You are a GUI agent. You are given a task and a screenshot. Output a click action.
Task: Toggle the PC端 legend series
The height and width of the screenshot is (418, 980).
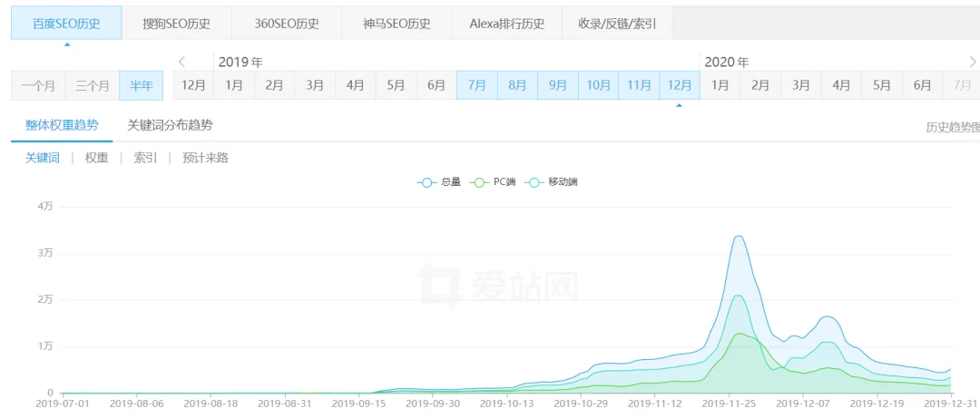pyautogui.click(x=495, y=182)
